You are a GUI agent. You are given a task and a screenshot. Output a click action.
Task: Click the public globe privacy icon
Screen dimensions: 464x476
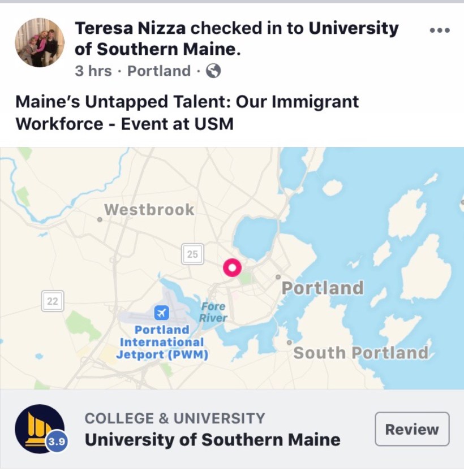point(213,71)
